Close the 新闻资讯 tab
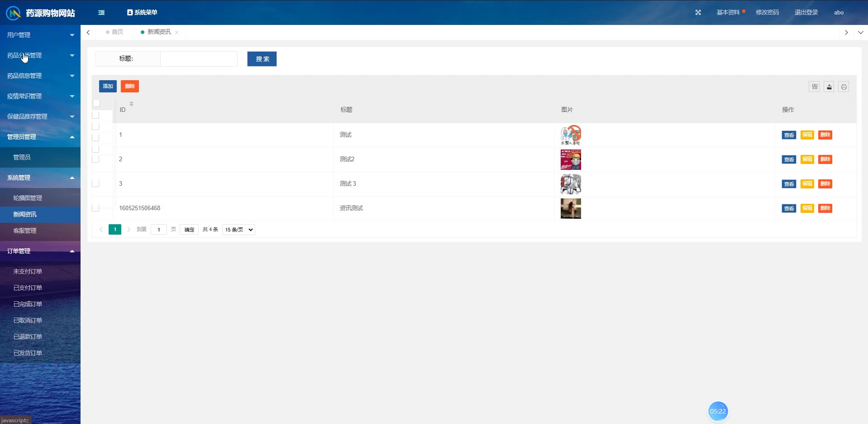The image size is (868, 424). click(x=176, y=33)
